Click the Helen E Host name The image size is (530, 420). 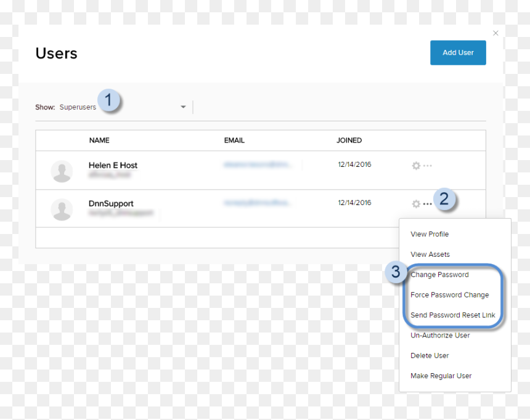(113, 165)
